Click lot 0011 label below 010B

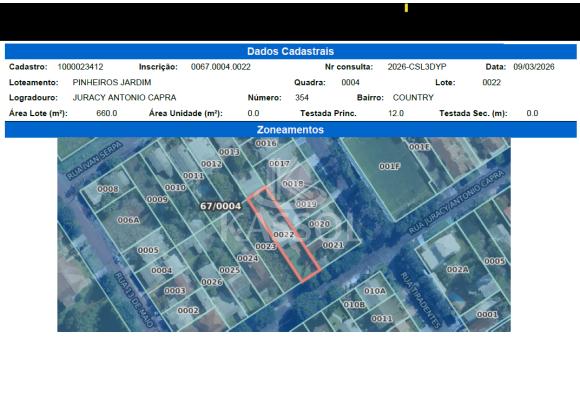(382, 319)
